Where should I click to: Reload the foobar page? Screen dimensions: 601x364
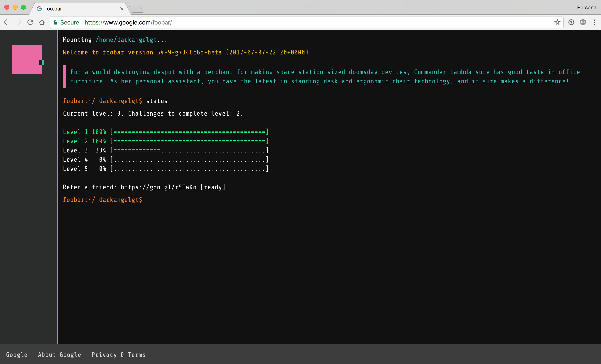click(x=30, y=22)
